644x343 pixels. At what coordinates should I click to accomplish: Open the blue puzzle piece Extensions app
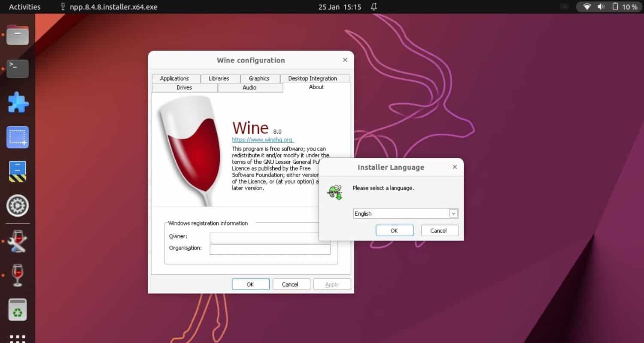click(x=18, y=103)
